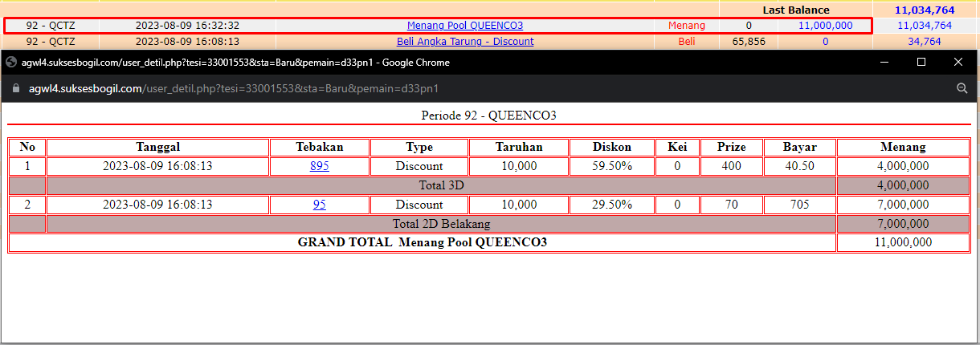Click the Type column header
The height and width of the screenshot is (345, 980).
coord(419,147)
